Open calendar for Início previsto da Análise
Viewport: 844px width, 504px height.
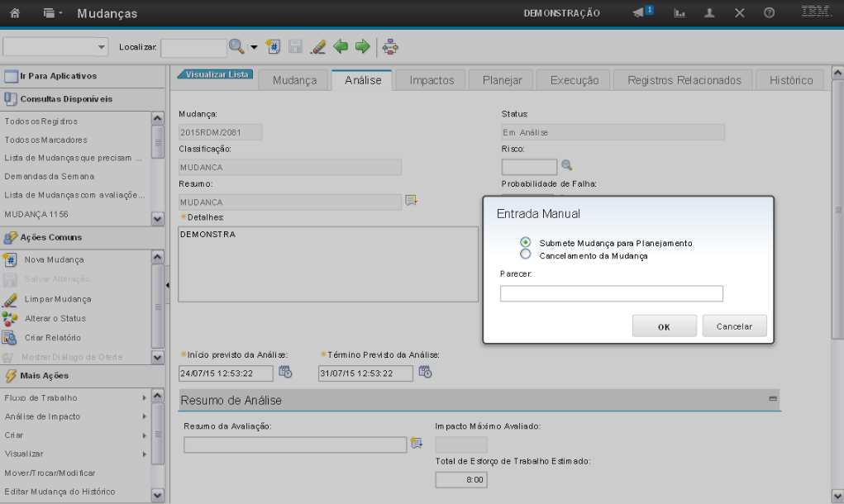coord(285,372)
